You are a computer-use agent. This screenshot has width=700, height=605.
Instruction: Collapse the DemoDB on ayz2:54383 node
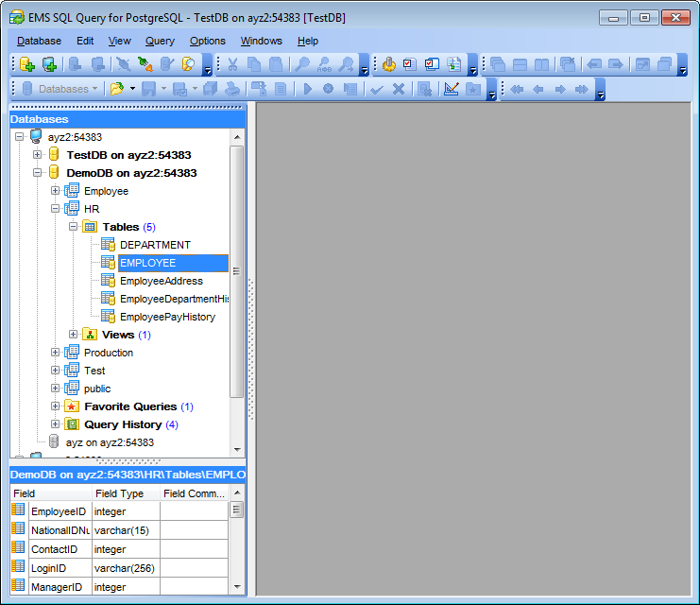click(38, 173)
